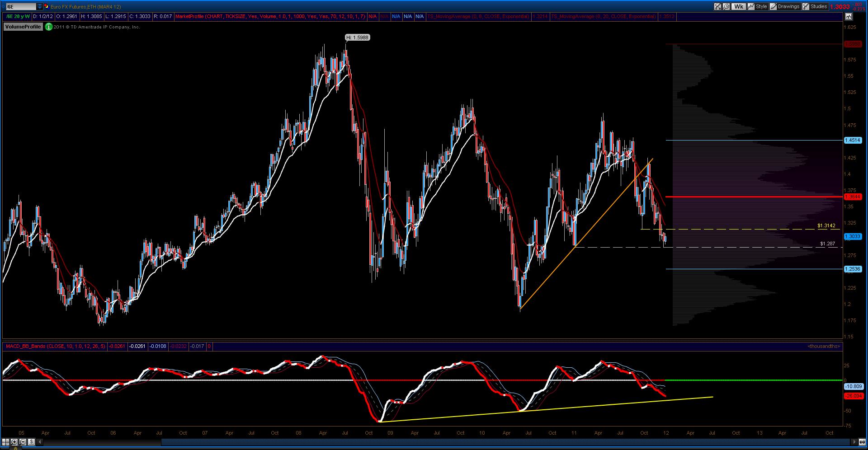Viewport: 868px width, 450px height.
Task: Click the colored squares clipboard link icon
Action: click(47, 6)
